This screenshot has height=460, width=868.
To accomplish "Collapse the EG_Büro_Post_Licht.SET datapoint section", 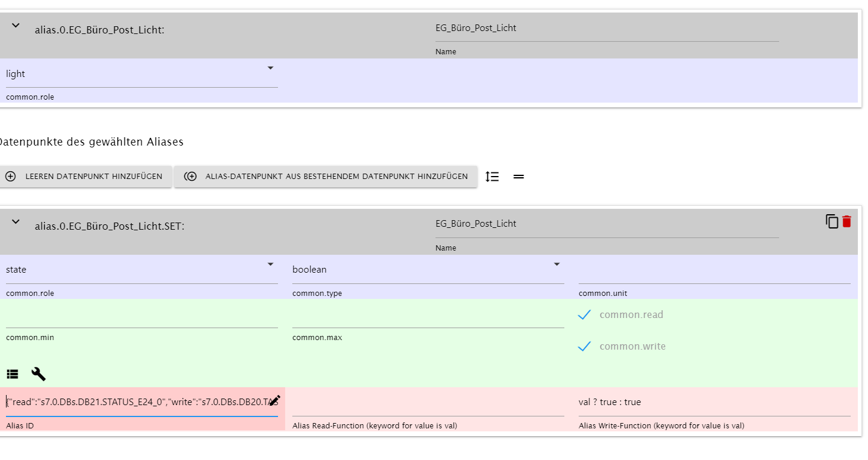I will [x=16, y=221].
